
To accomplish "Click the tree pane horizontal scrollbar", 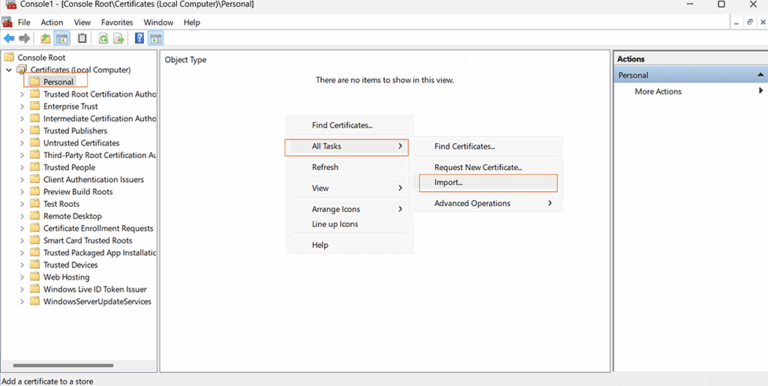I will pos(63,365).
